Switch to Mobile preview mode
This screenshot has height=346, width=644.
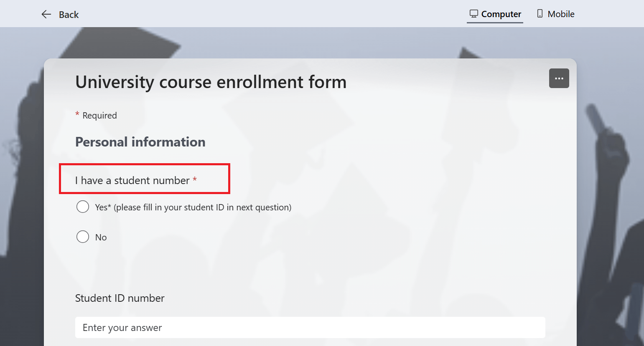(555, 13)
